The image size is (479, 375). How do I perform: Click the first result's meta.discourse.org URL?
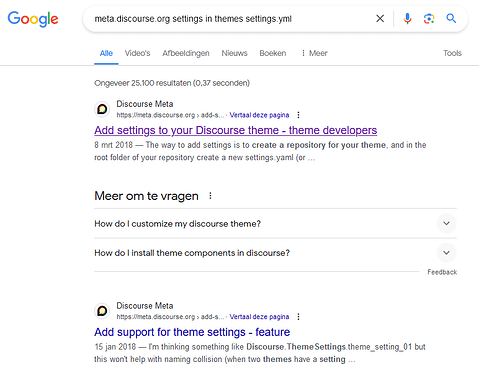pos(170,115)
